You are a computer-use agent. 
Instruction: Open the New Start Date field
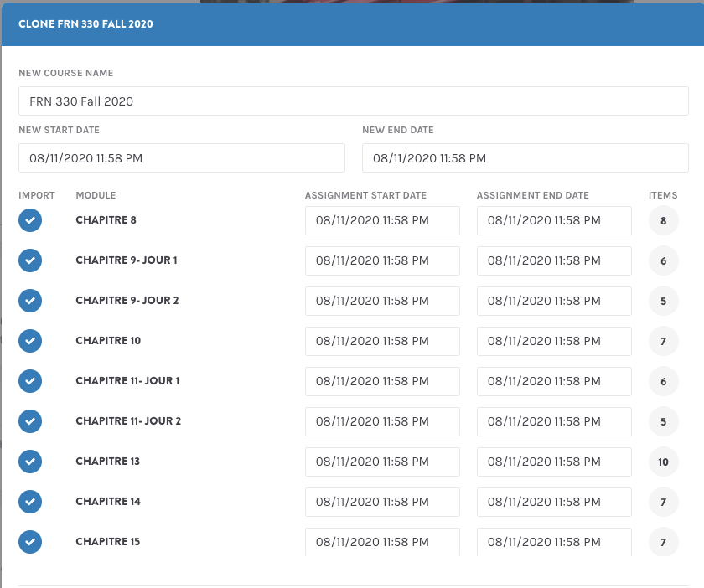(x=181, y=158)
